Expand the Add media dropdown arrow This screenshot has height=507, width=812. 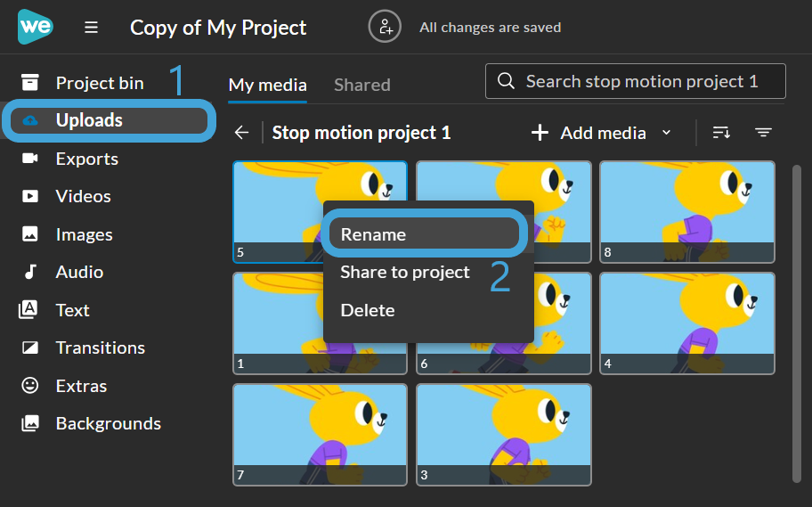(x=667, y=133)
